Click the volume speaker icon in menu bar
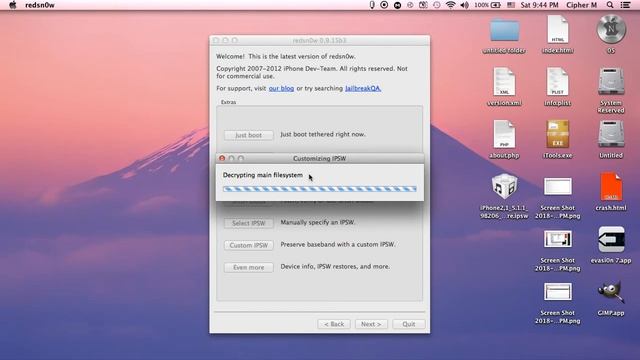Image resolution: width=640 pixels, height=360 pixels. (x=464, y=5)
